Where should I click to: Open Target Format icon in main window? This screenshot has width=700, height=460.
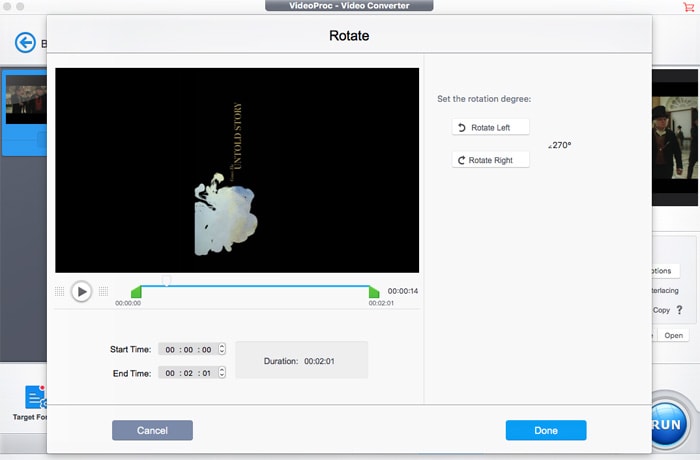pyautogui.click(x=36, y=397)
